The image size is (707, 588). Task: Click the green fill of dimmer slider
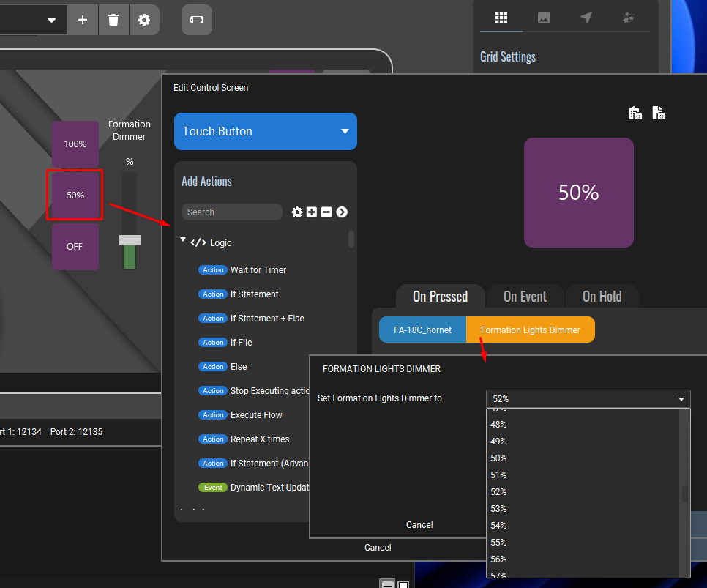point(130,257)
